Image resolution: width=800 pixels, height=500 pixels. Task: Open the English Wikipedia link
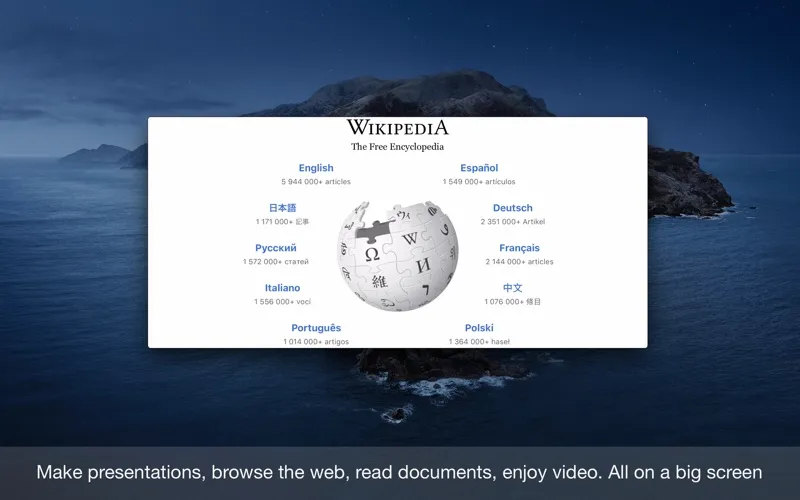(x=316, y=168)
